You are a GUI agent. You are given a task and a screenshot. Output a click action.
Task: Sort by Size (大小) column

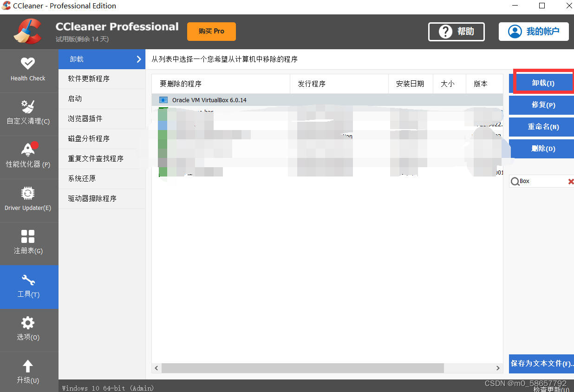449,84
